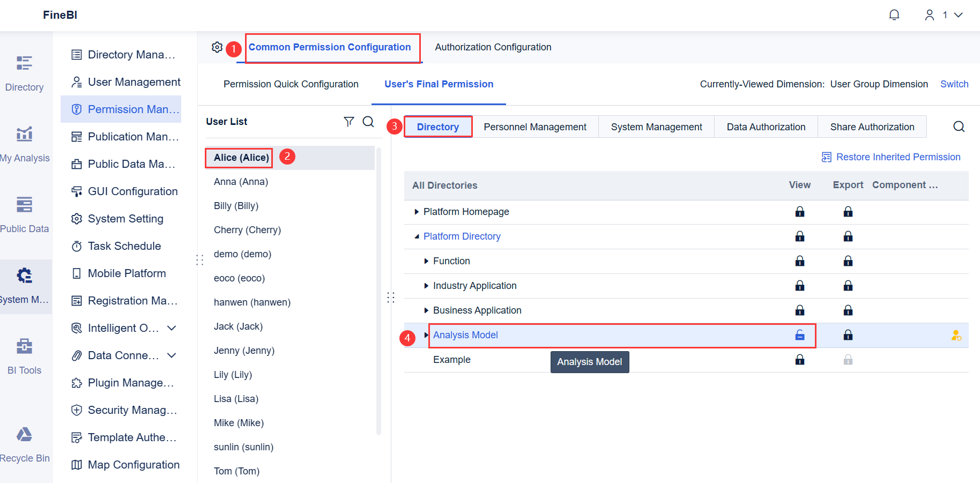
Task: Expand the Data Connection menu chevron
Action: point(171,355)
